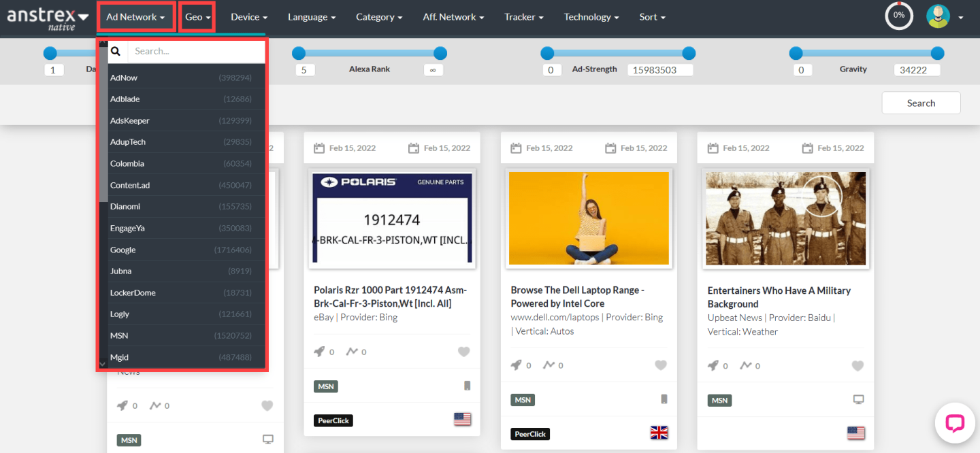Click the US flag on Polaris ad

coord(463,420)
